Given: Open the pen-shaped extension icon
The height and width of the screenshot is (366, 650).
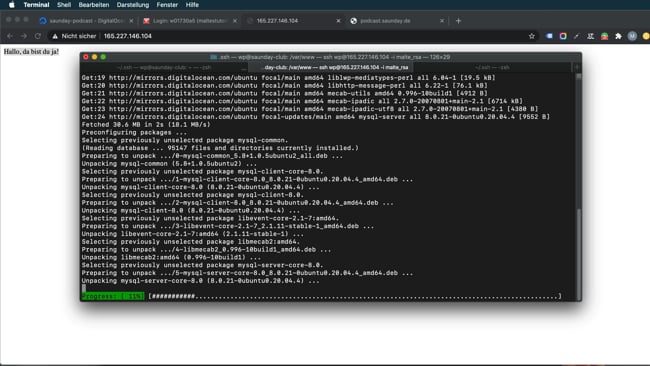Looking at the screenshot, I should point(577,36).
